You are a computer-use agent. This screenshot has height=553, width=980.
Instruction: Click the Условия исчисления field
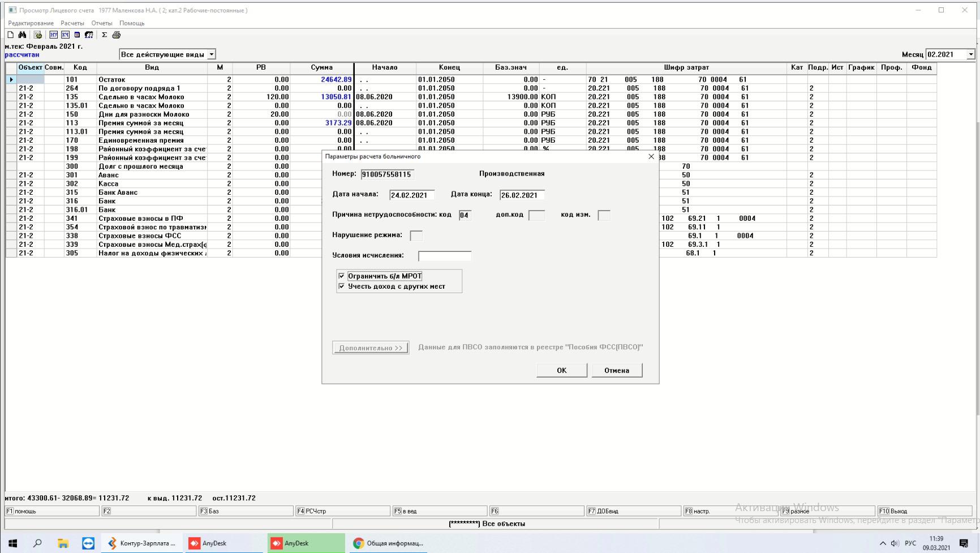445,256
